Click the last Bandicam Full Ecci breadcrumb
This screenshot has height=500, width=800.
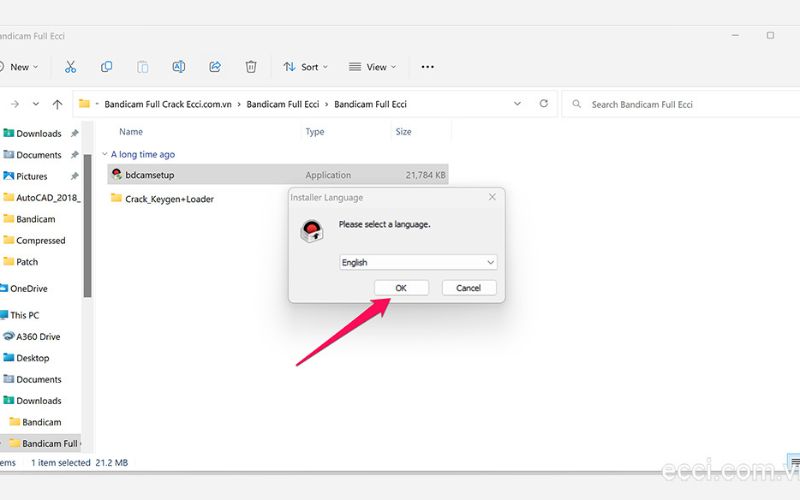370,104
